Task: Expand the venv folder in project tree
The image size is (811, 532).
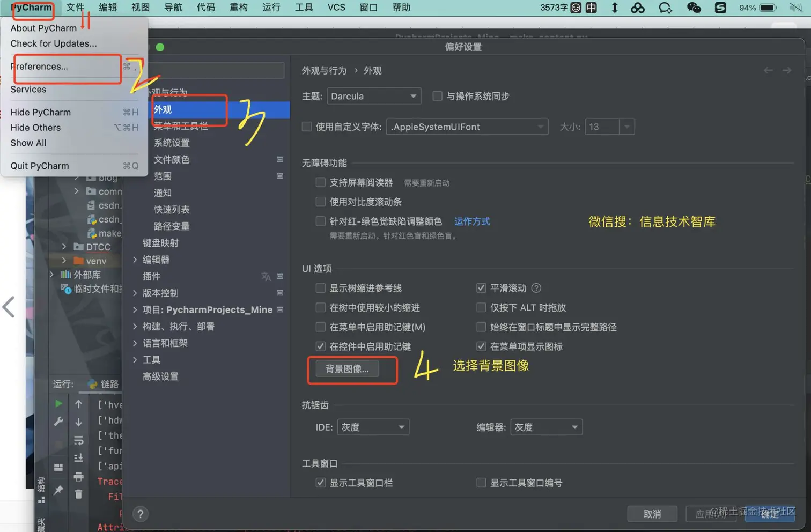Action: click(x=64, y=261)
